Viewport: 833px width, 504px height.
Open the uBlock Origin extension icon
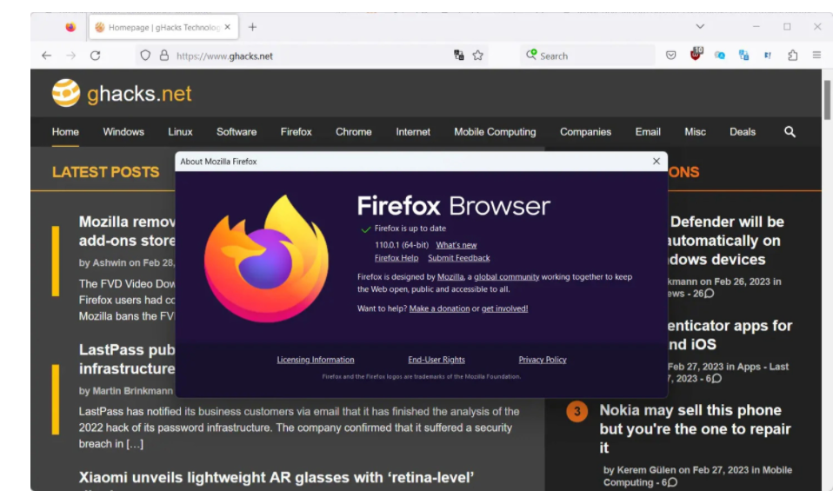696,55
